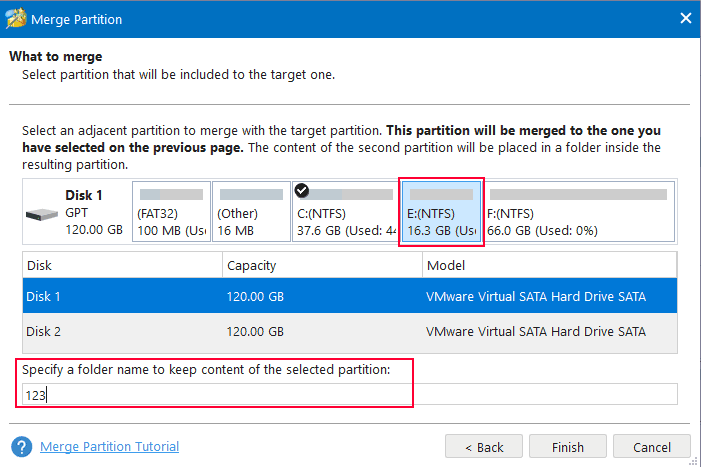
Task: Select the F:(NTFS) 66.0 GB partition
Action: [x=576, y=213]
